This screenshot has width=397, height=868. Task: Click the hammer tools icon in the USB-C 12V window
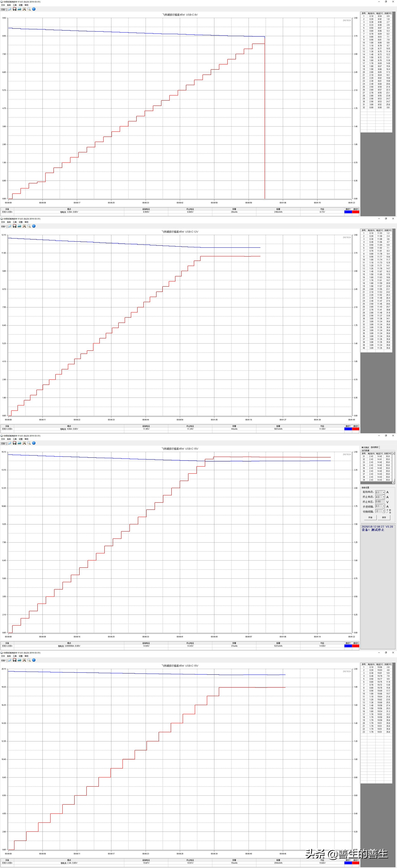(24, 226)
